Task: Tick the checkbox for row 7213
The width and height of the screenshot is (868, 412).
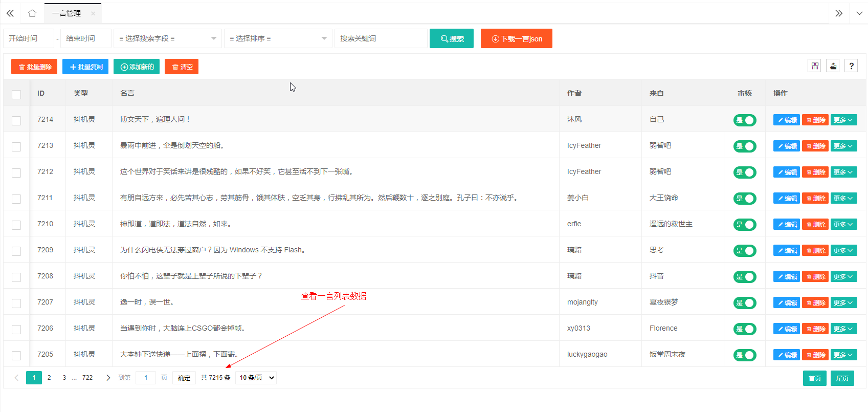Action: pos(16,146)
